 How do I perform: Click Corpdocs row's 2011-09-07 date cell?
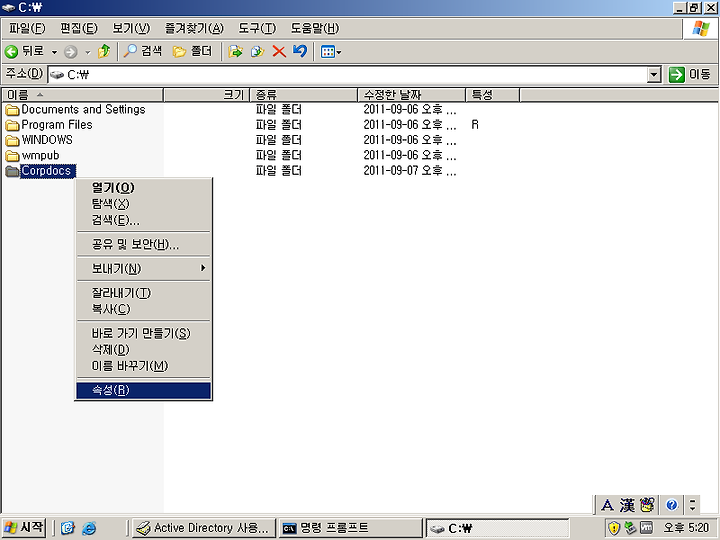(x=410, y=171)
